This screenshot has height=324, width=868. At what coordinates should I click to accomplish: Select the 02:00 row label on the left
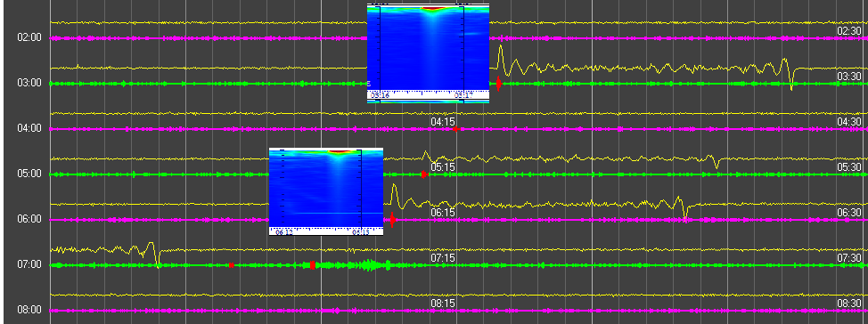(29, 37)
